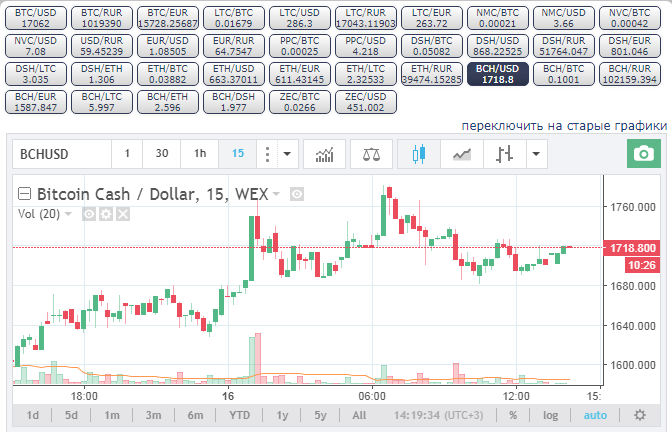Set the date range to 5d
This screenshot has width=672, height=432.
pyautogui.click(x=71, y=415)
